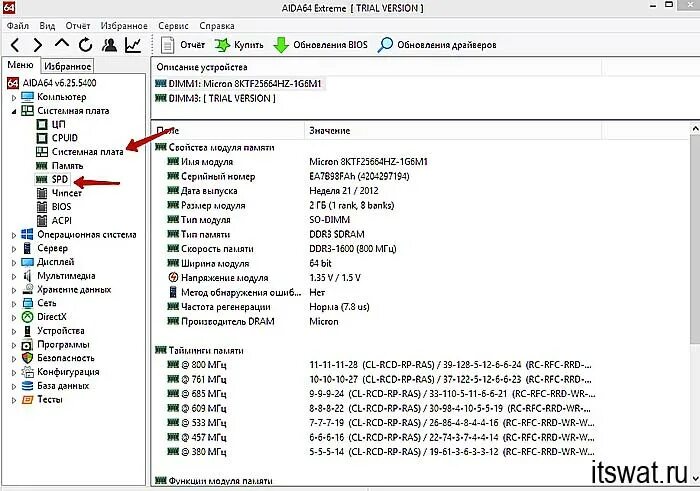Click the shield Безопасность icon
The width and height of the screenshot is (700, 491).
28,358
